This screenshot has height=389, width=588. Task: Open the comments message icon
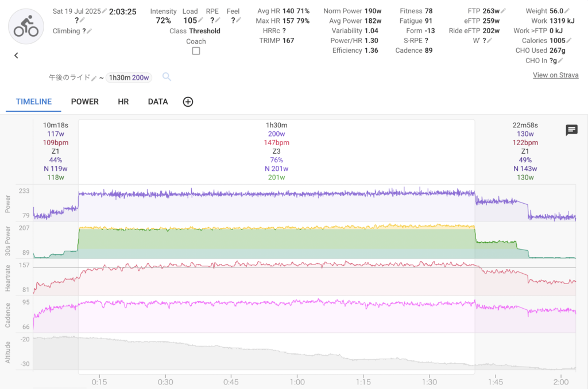[x=571, y=130]
